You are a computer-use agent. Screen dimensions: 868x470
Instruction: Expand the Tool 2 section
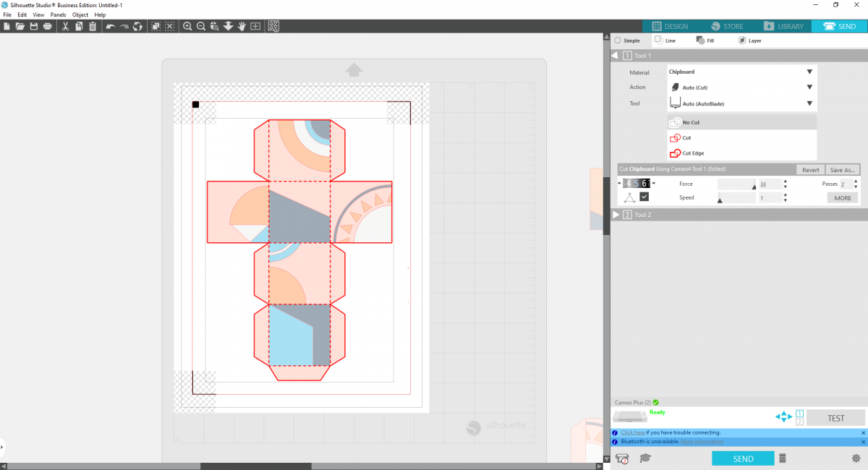pyautogui.click(x=616, y=215)
